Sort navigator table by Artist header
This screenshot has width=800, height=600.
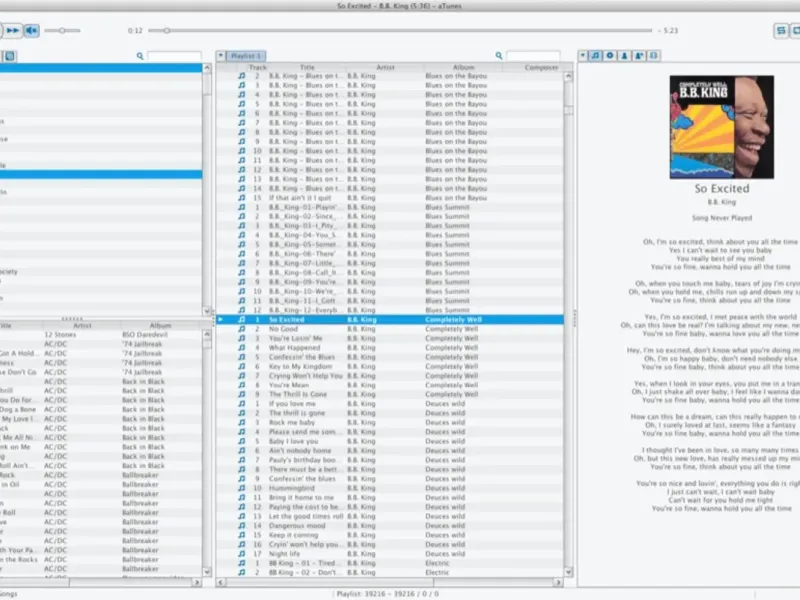82,326
